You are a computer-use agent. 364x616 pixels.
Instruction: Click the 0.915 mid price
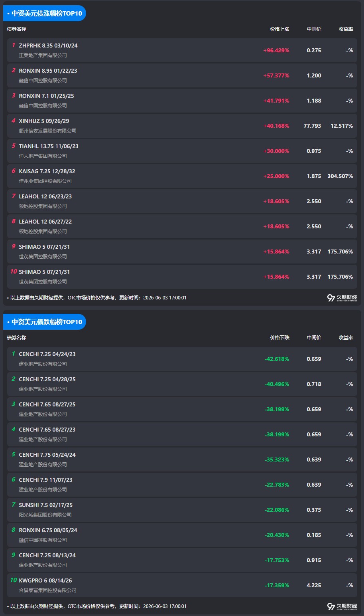click(314, 560)
